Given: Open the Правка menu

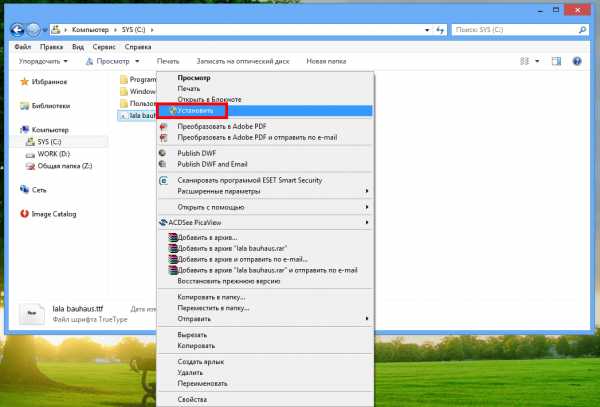Looking at the screenshot, I should pyautogui.click(x=51, y=47).
